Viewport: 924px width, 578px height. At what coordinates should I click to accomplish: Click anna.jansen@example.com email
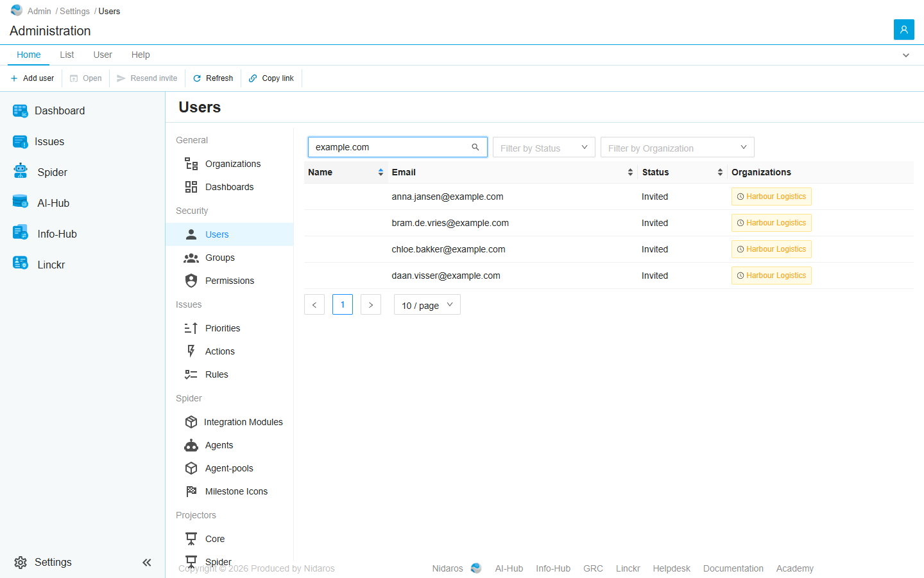pyautogui.click(x=447, y=197)
